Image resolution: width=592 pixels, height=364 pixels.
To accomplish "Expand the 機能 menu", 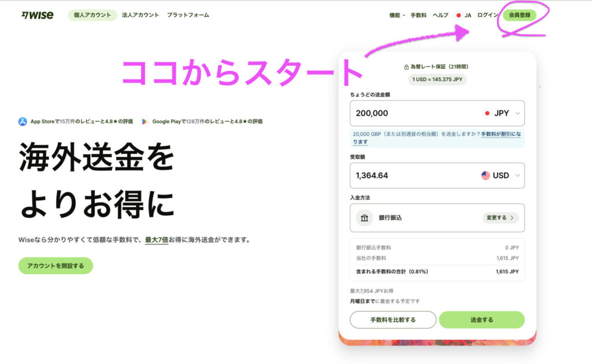I will click(x=397, y=15).
